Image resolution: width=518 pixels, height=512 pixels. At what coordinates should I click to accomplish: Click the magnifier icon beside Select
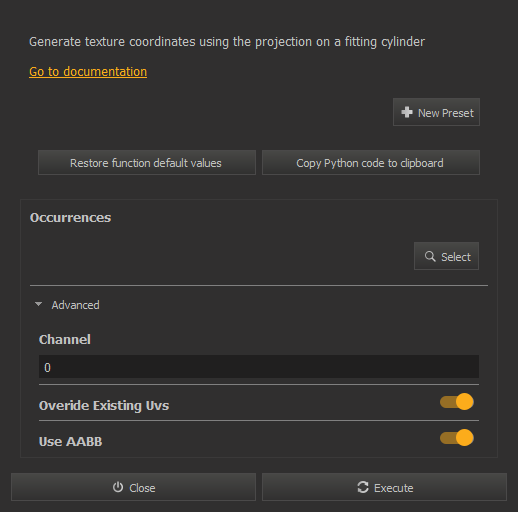(430, 256)
